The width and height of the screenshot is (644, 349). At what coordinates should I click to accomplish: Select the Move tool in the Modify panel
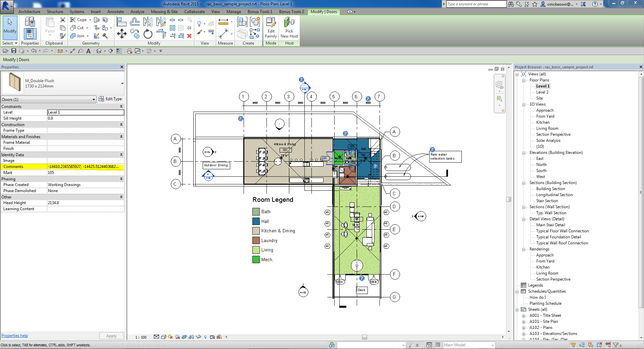pyautogui.click(x=122, y=34)
